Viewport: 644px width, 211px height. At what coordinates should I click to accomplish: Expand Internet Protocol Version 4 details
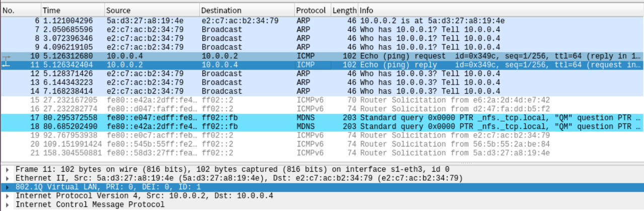pos(8,196)
